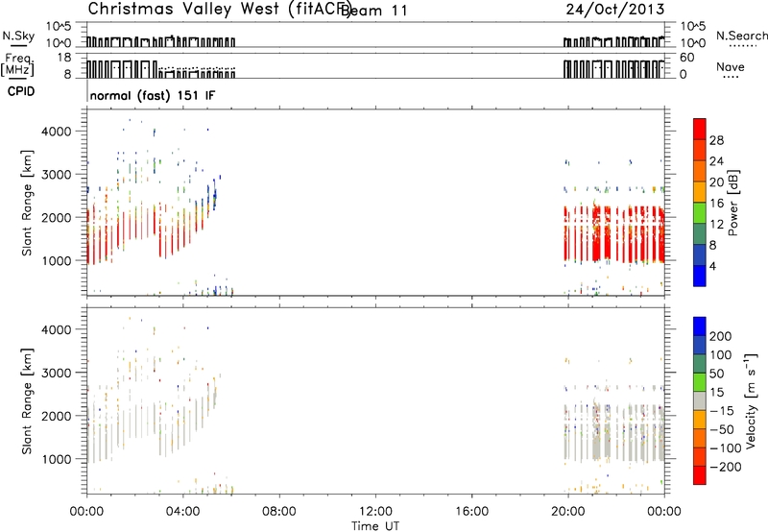Click the red evening backscatter in power panel
The image size is (768, 532).
tap(614, 234)
